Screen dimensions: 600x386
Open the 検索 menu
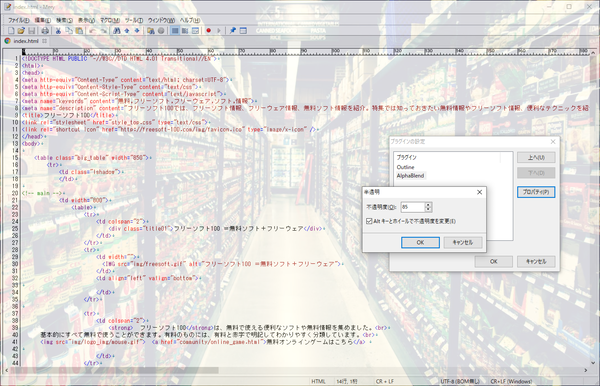tap(64, 20)
